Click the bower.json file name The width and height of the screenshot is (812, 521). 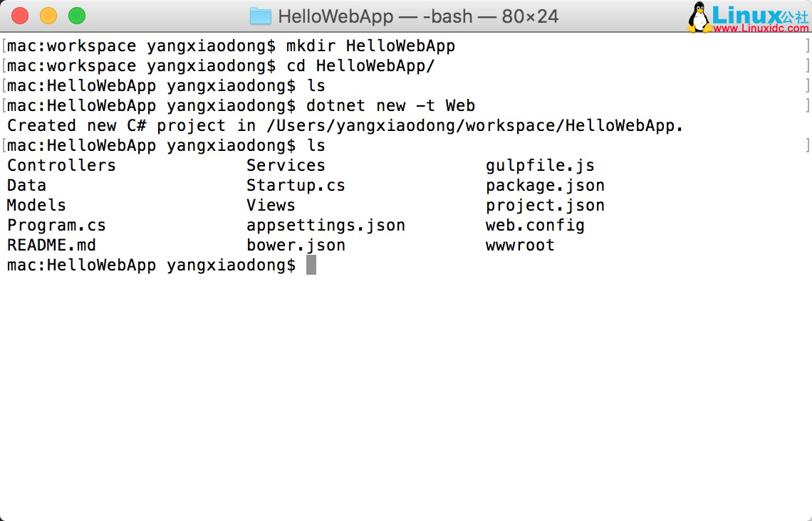coord(296,245)
